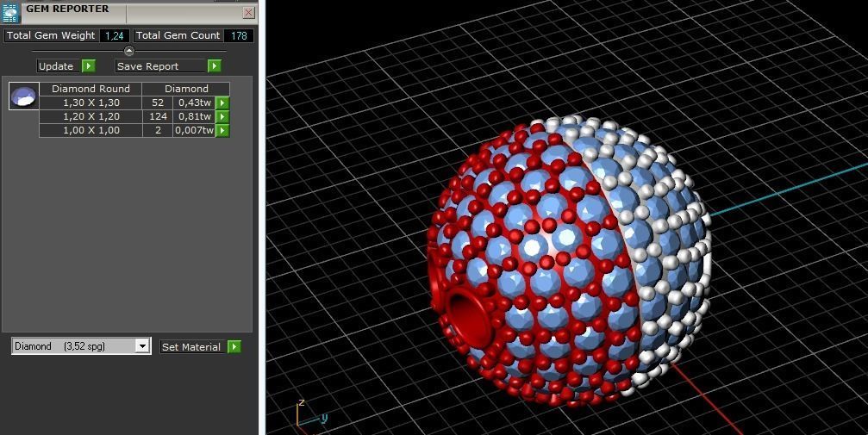
Task: Click the Total Gem Weight label
Action: [51, 35]
